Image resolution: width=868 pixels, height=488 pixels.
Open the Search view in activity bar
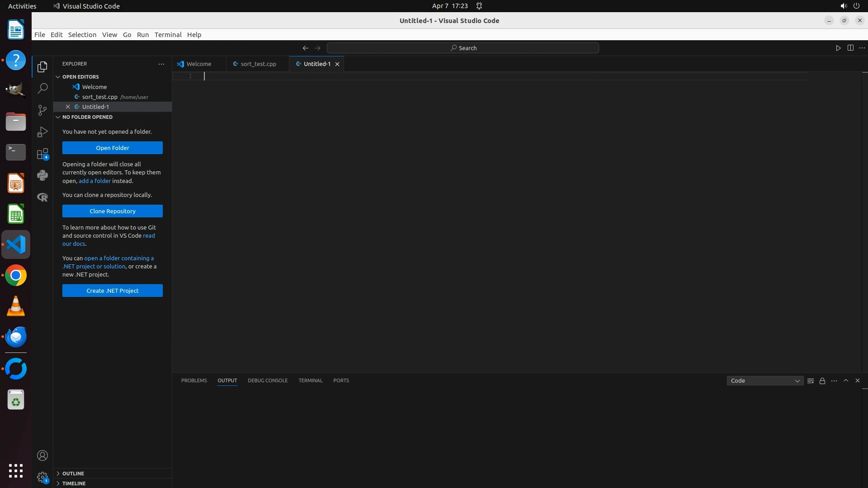[42, 89]
